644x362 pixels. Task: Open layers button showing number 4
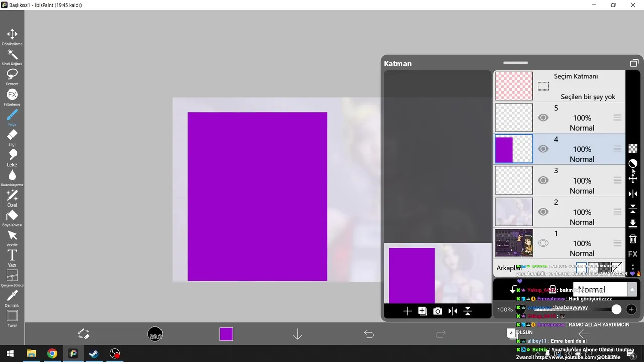(x=512, y=333)
